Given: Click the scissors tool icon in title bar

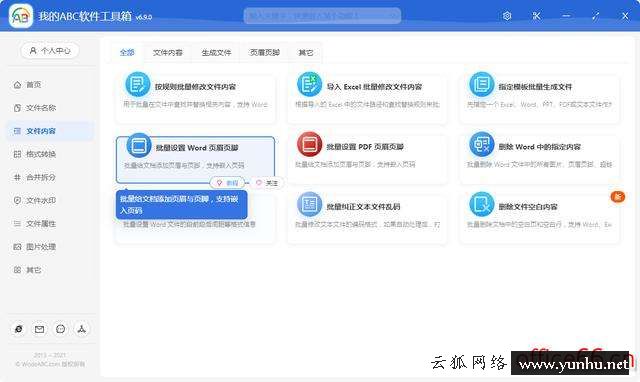Looking at the screenshot, I should (536, 16).
